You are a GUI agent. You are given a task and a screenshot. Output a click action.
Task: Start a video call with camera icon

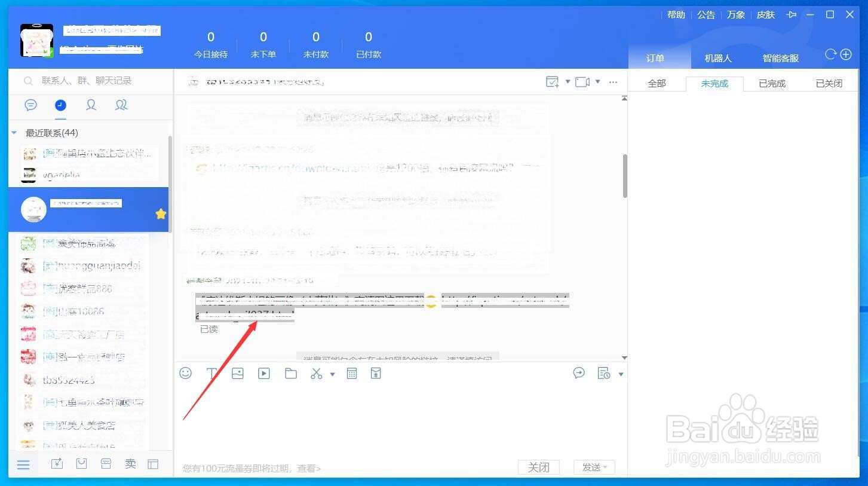(582, 82)
